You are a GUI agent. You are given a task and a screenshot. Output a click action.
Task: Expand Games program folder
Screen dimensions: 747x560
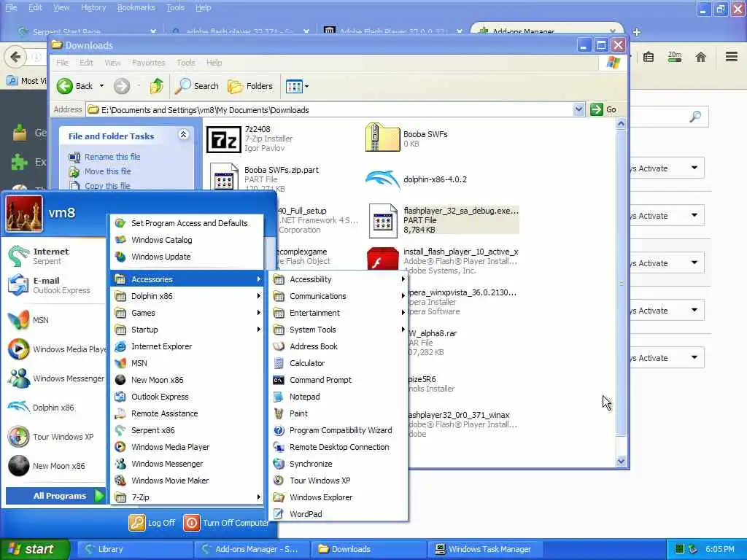click(187, 312)
